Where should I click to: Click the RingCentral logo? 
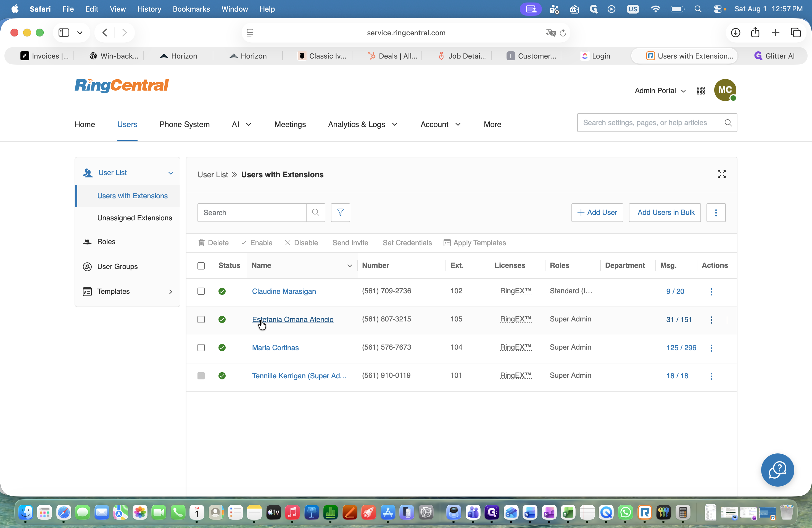click(x=122, y=85)
